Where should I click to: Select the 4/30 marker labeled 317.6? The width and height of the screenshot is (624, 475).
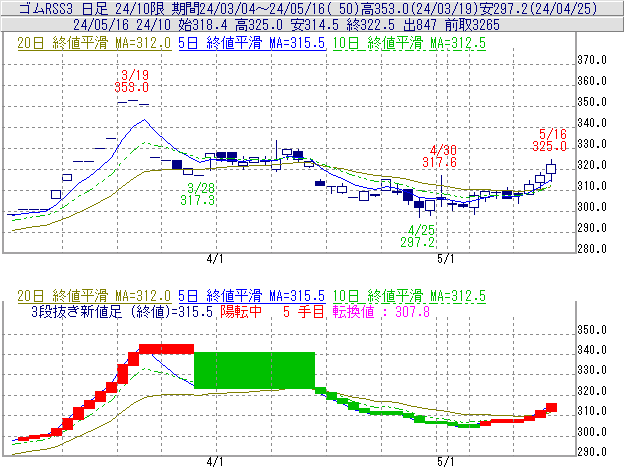click(x=439, y=155)
